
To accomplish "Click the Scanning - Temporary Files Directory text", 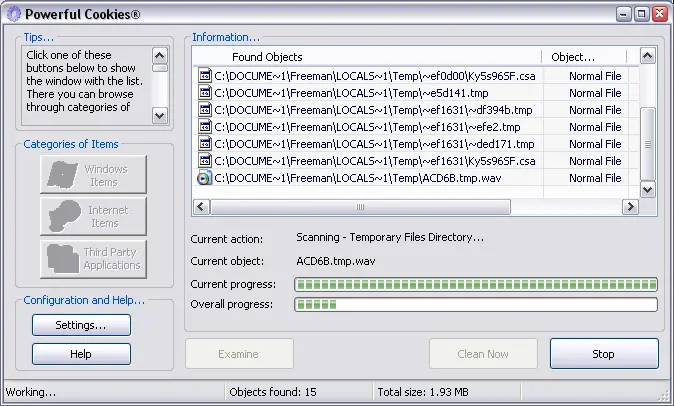I will tap(390, 237).
